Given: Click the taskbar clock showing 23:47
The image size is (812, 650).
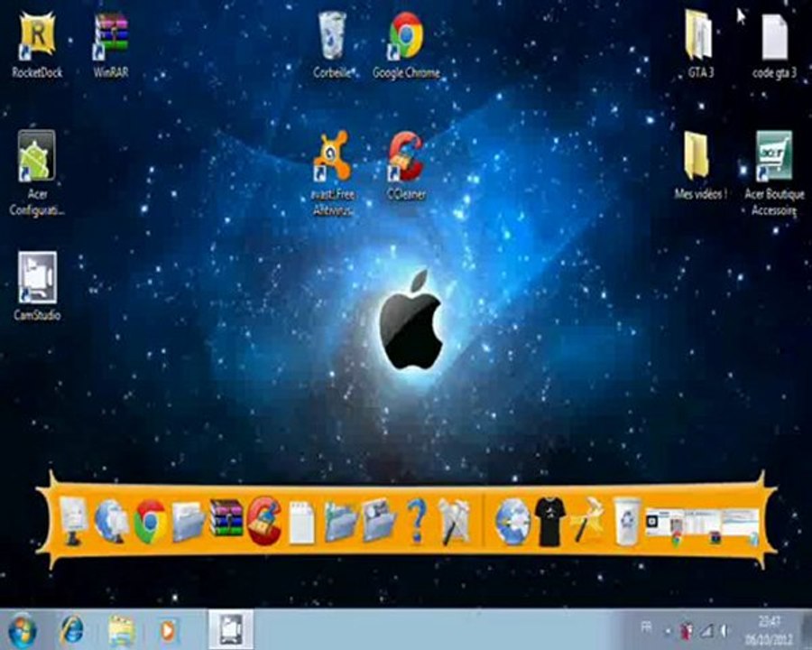Looking at the screenshot, I should [769, 628].
